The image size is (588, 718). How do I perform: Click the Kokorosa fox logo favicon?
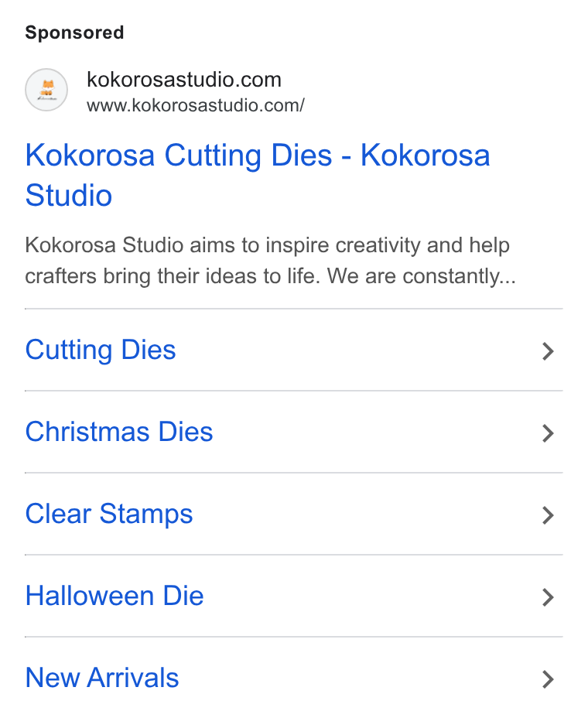click(46, 90)
